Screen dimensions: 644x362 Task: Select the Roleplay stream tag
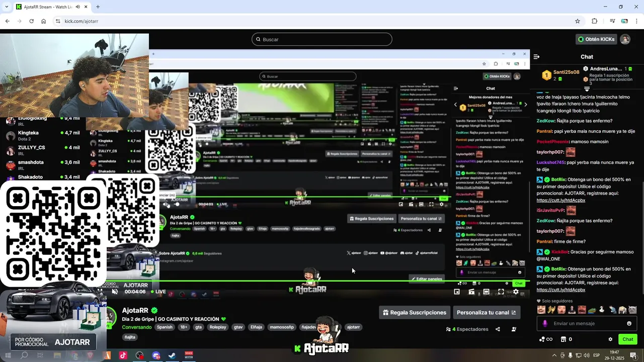tap(218, 327)
